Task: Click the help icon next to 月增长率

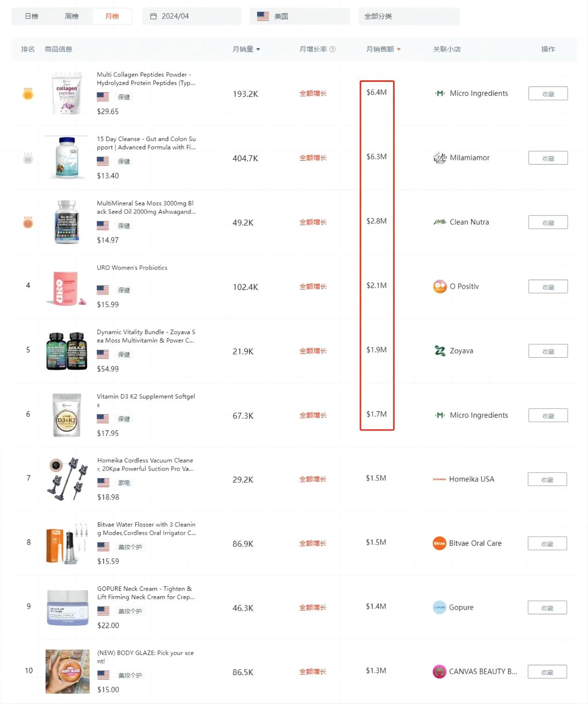Action: [x=332, y=49]
